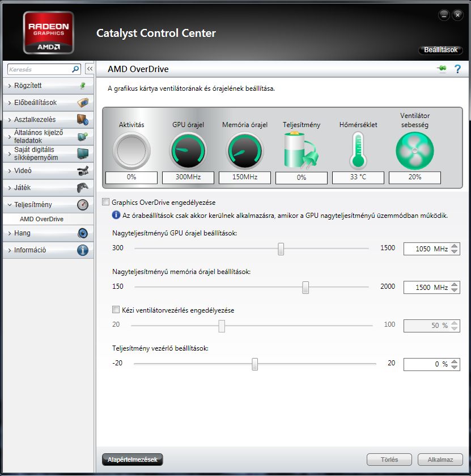Click the Törlés button
Screen dimensions: 471x476
(389, 460)
